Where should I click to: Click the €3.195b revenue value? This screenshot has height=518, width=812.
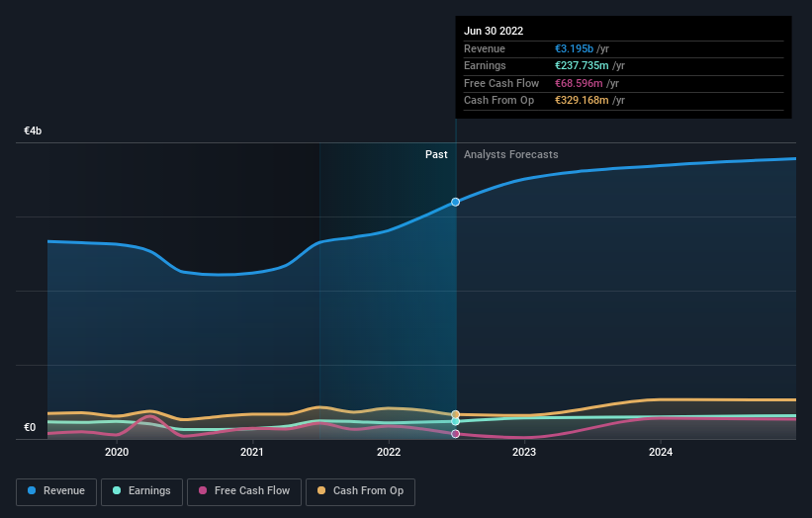pos(574,48)
